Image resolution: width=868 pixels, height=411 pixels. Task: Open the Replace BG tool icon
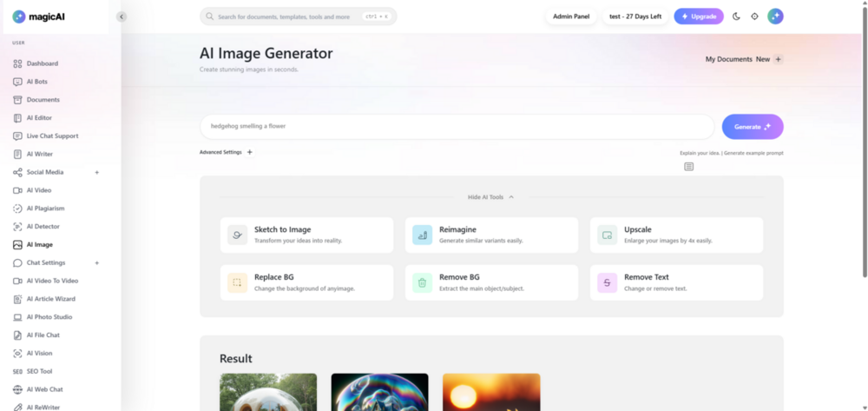click(x=237, y=282)
